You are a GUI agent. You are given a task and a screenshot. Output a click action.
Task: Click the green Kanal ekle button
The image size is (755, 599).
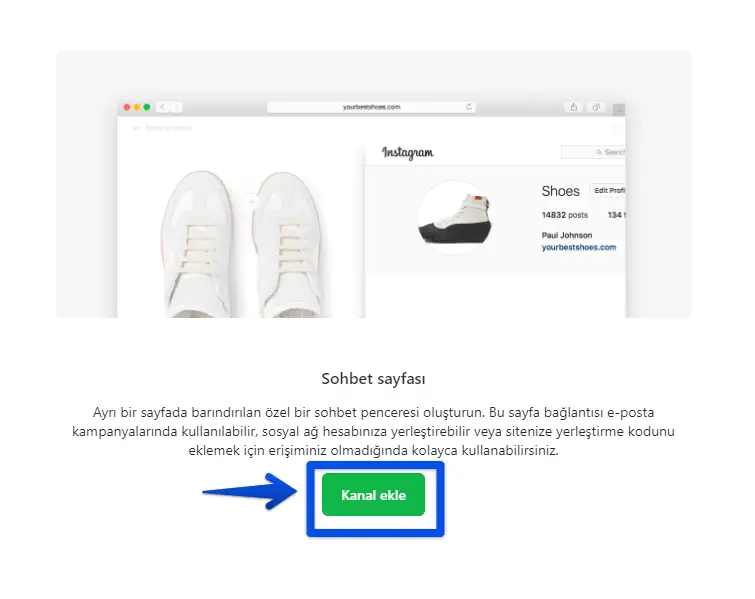373,495
